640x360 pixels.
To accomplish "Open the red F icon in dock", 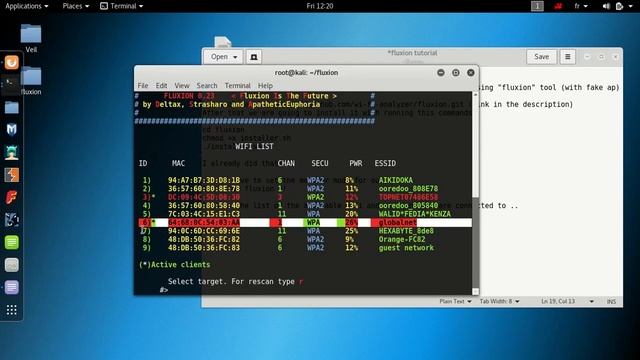I will click(x=11, y=198).
